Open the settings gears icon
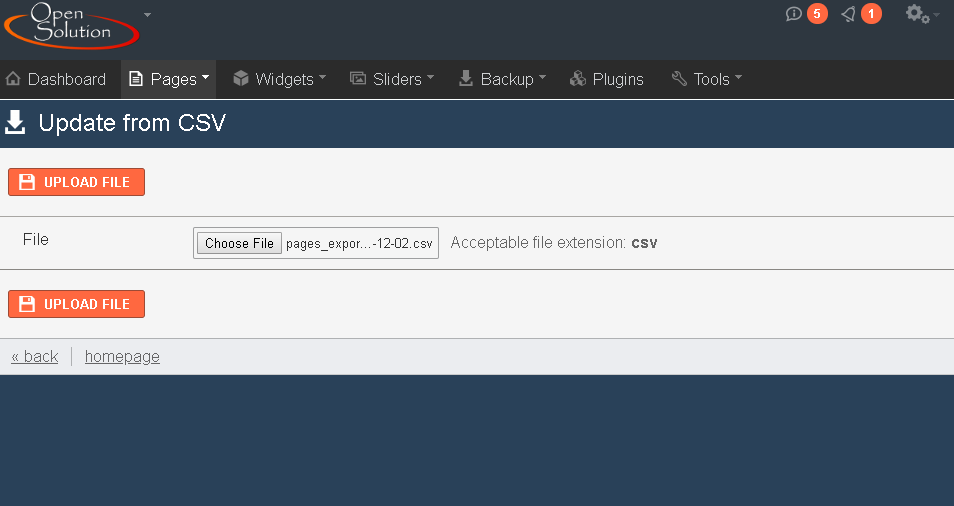The width and height of the screenshot is (954, 506). point(917,14)
